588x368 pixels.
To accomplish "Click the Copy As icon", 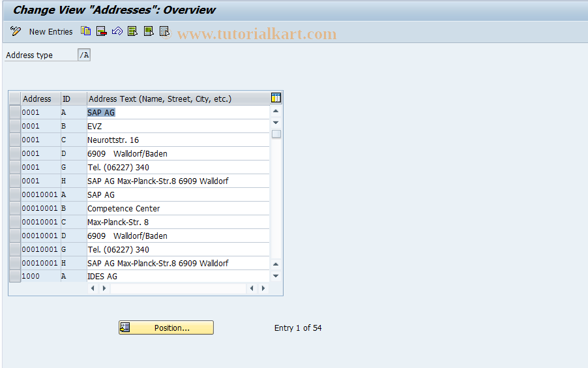I will click(86, 31).
